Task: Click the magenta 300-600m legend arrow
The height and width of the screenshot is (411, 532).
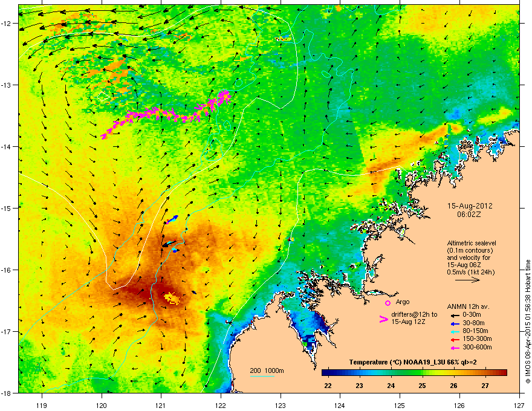Action: point(455,348)
